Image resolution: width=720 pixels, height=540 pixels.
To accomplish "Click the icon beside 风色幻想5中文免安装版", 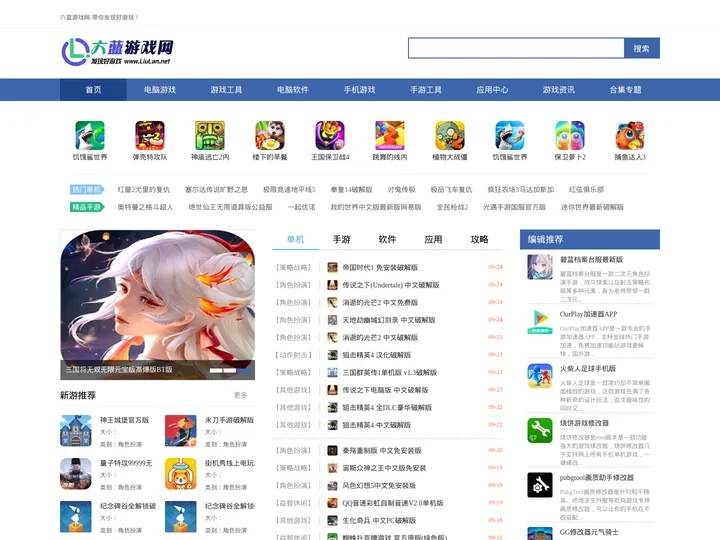I will [x=332, y=485].
